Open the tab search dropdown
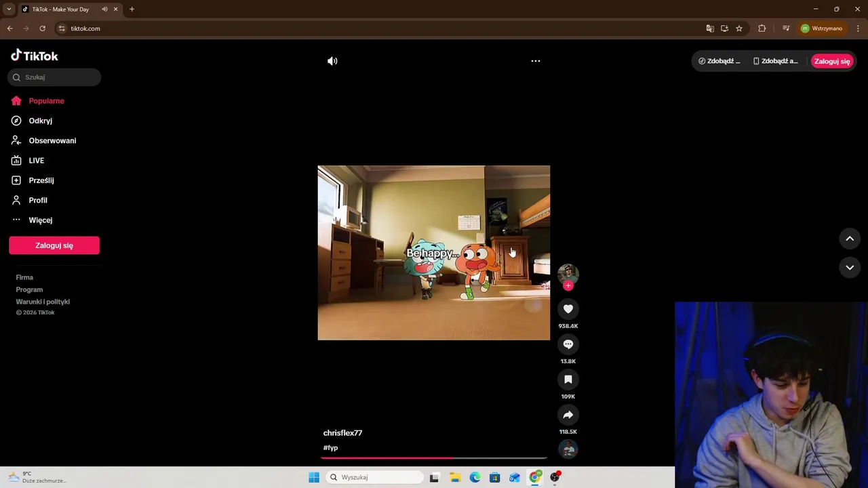This screenshot has height=488, width=868. pyautogui.click(x=9, y=9)
